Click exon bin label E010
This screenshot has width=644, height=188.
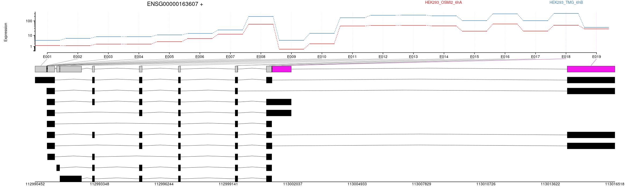point(322,57)
